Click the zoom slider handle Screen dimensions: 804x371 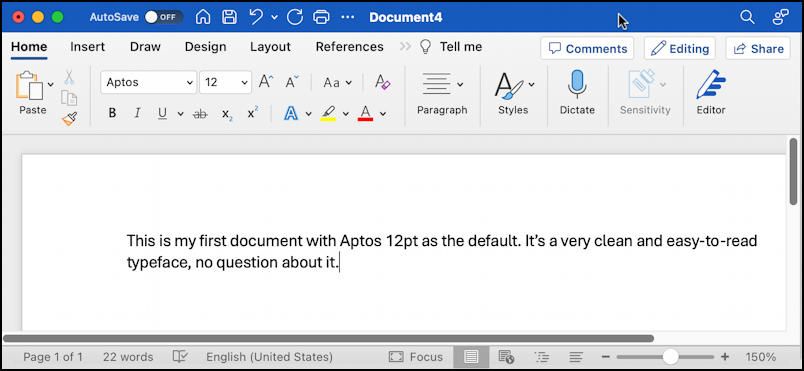670,357
